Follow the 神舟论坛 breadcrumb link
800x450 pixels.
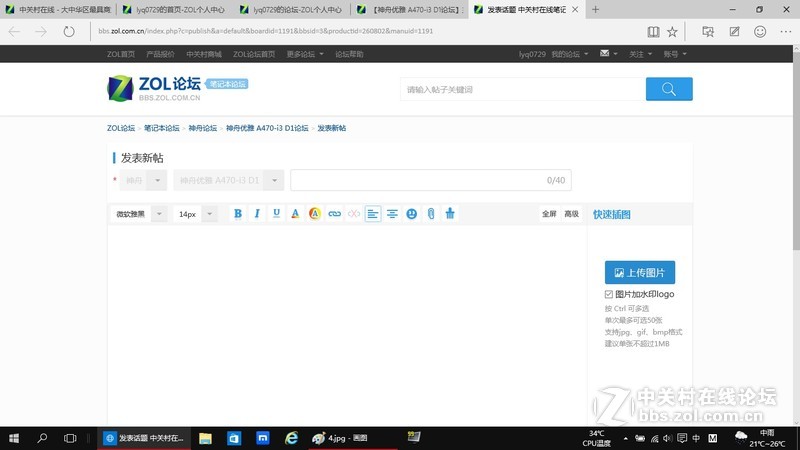click(x=203, y=128)
